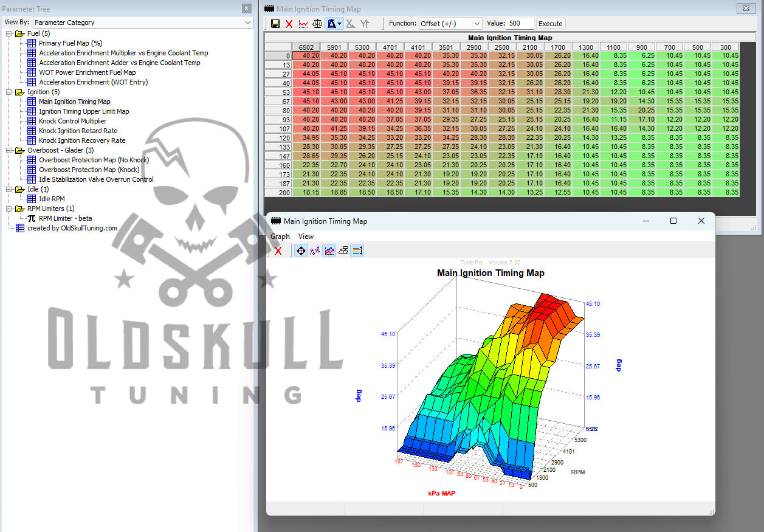Viewport: 764px width, 532px height.
Task: Minimize the graph window
Action: coord(645,221)
